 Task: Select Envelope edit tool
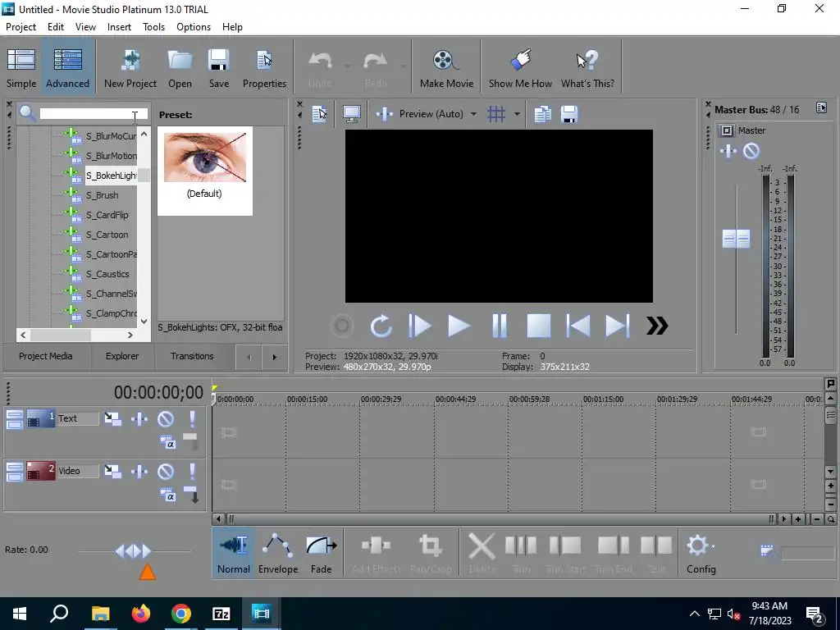coord(278,554)
